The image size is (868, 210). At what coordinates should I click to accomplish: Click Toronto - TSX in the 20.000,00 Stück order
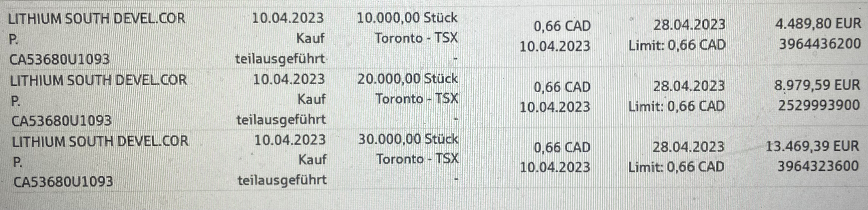pyautogui.click(x=417, y=99)
